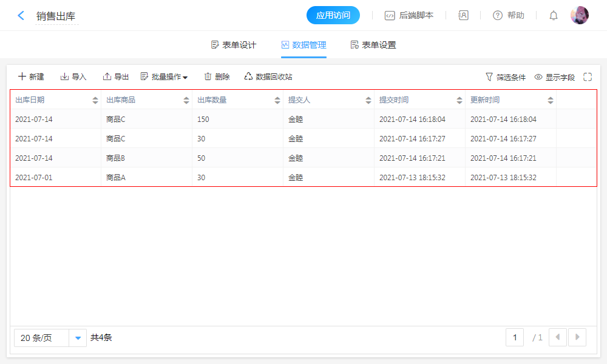Image resolution: width=607 pixels, height=364 pixels.
Task: Click 新建 to add a record
Action: [31, 77]
